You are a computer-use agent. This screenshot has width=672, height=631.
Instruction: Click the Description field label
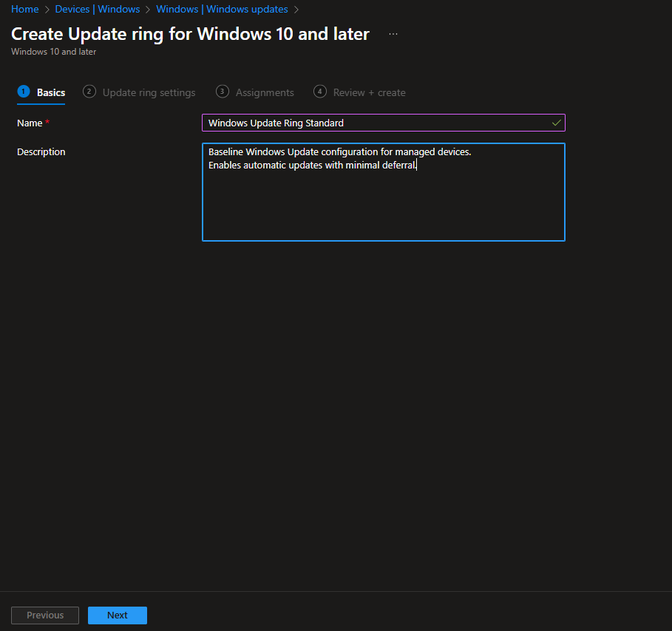41,152
